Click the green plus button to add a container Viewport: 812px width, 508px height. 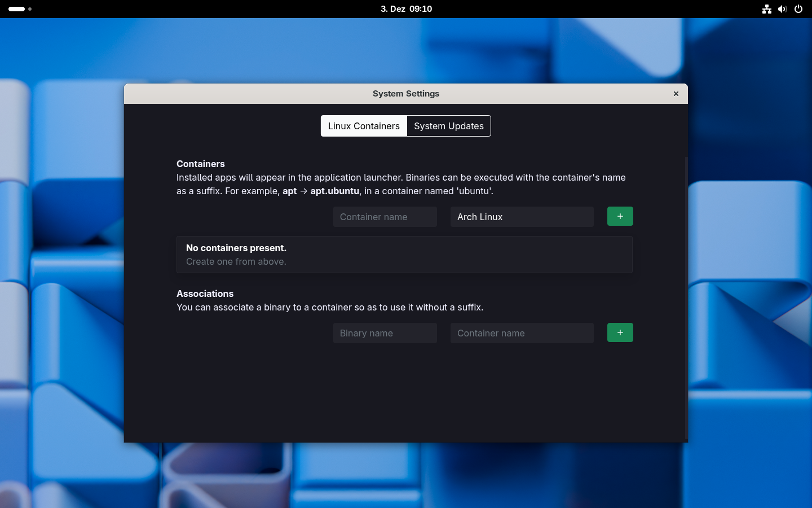pyautogui.click(x=620, y=216)
